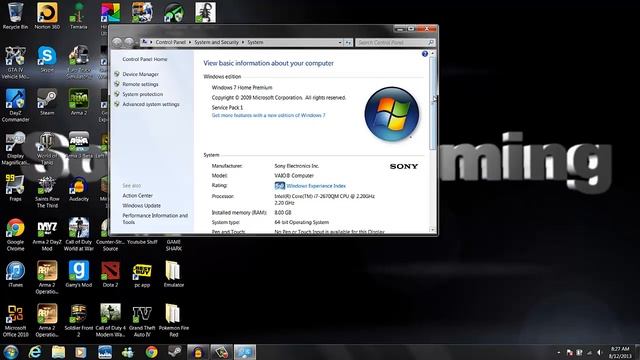The width and height of the screenshot is (640, 360).
Task: Select the Arma 2 DayZ Mod icon
Action: tap(47, 234)
